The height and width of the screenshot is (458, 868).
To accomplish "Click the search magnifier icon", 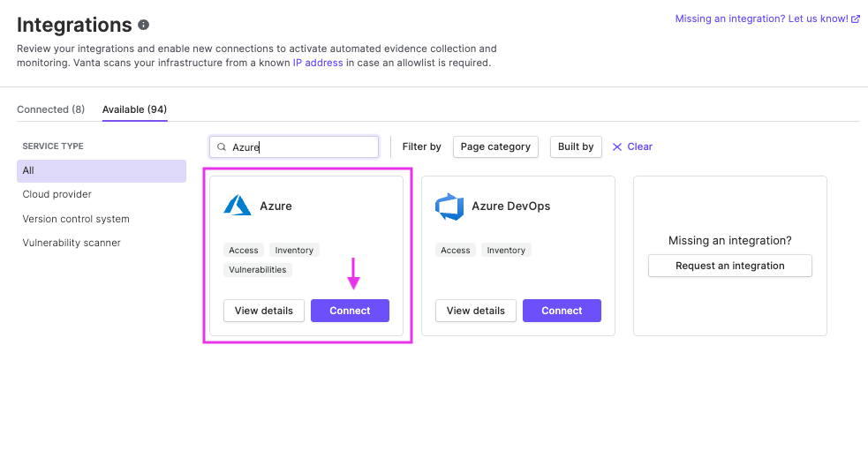I will (222, 147).
